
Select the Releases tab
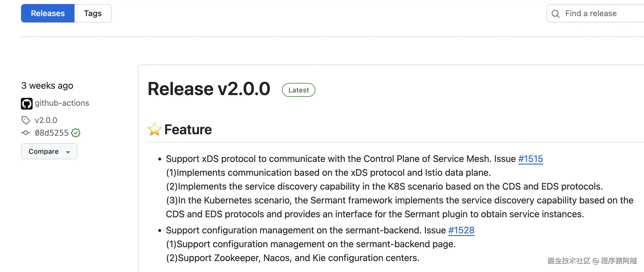pyautogui.click(x=48, y=13)
